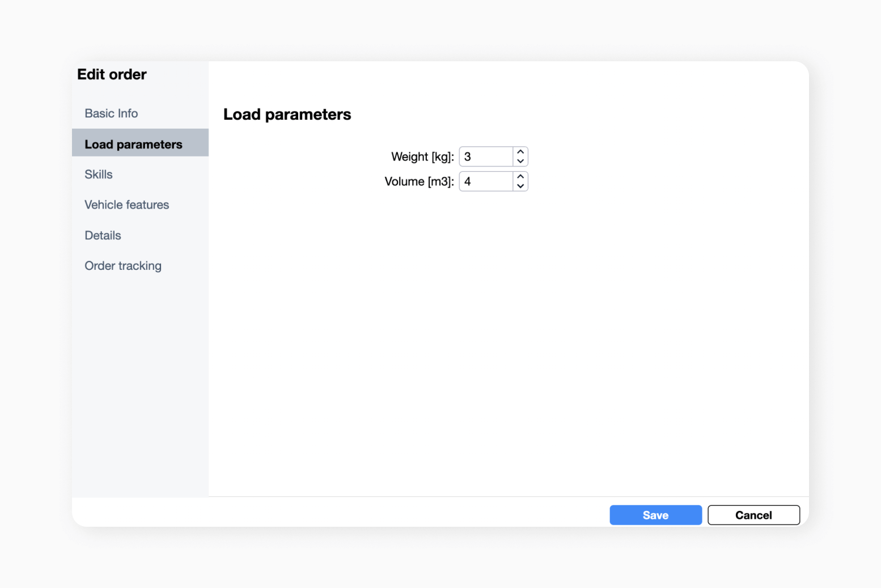The height and width of the screenshot is (588, 881).
Task: Increment the Weight value using the up arrow
Action: click(x=520, y=152)
